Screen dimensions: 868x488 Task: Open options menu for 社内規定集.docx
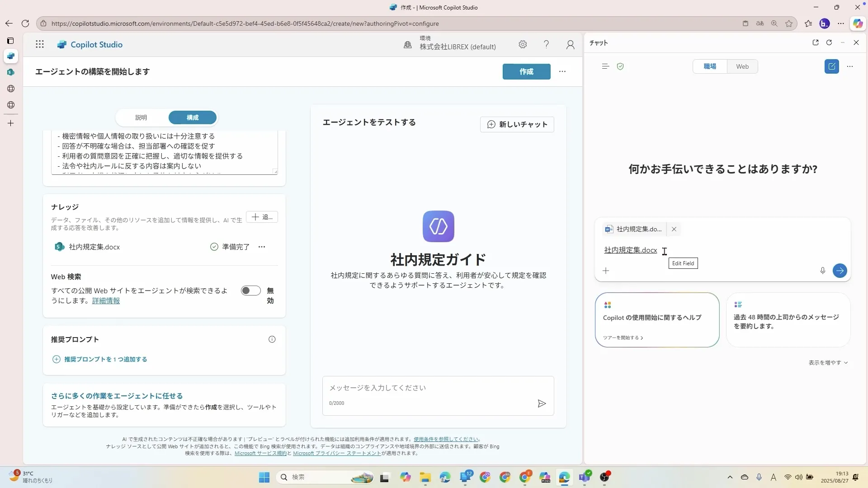262,247
